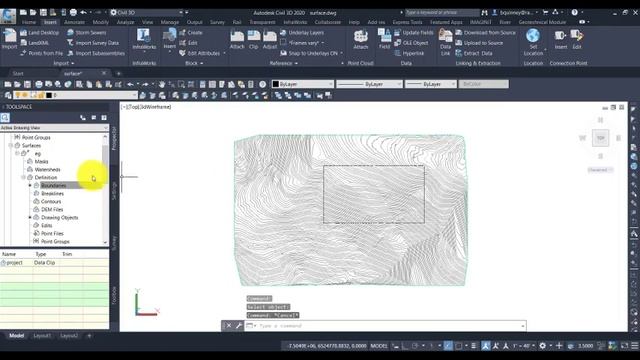Toggle the Frames vary option

tap(303, 43)
